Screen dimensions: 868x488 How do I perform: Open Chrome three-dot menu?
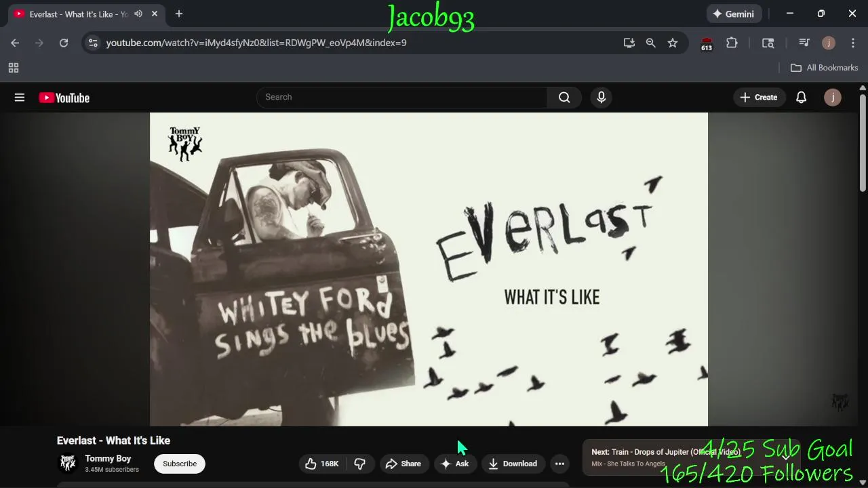852,43
